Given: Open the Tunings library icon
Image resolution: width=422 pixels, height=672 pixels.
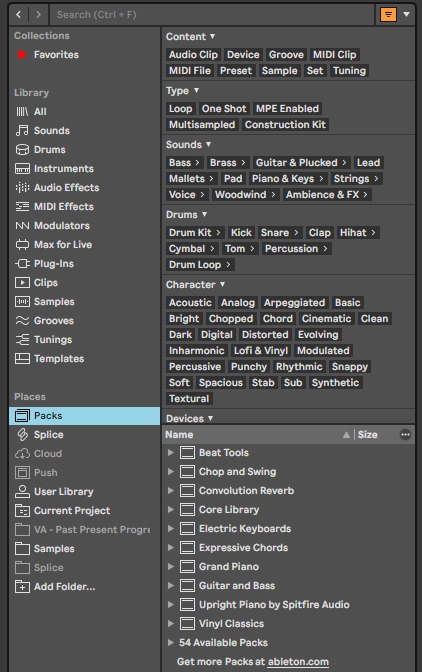Looking at the screenshot, I should [x=22, y=339].
